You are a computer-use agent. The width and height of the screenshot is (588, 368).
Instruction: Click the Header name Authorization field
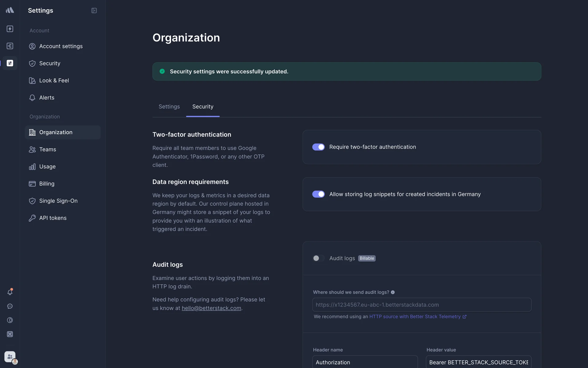pos(364,362)
